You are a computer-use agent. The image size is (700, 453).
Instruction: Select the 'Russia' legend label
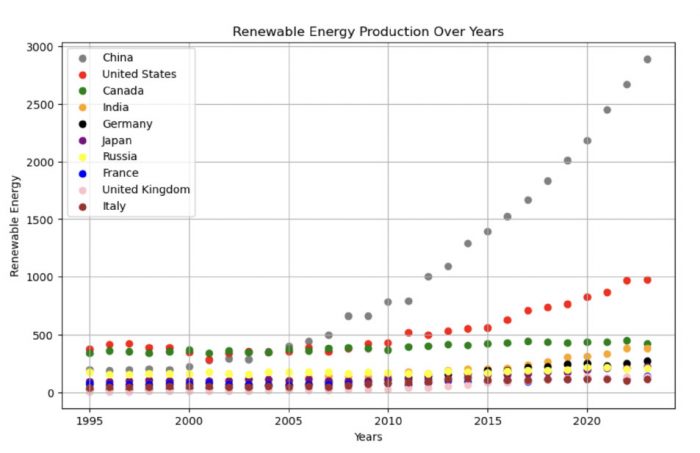click(120, 156)
